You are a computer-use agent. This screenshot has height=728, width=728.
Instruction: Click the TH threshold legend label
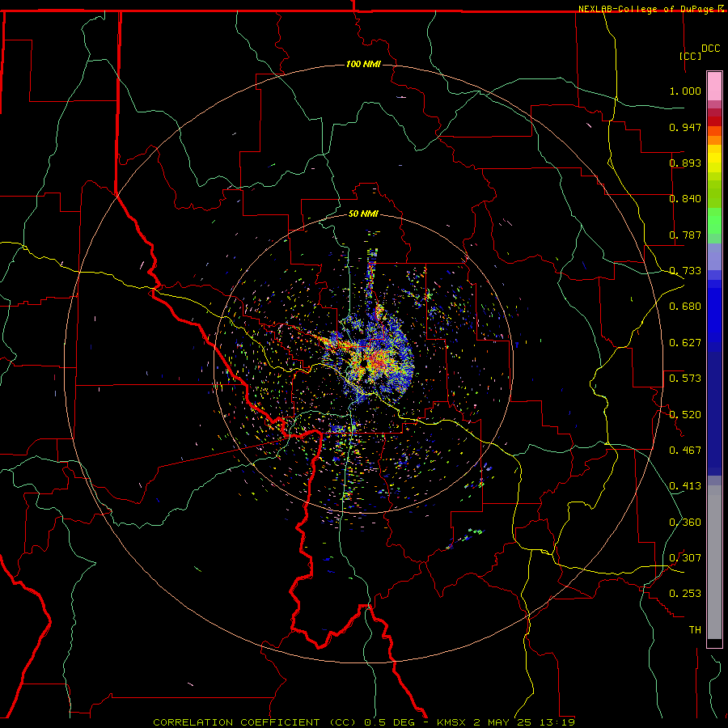click(695, 630)
